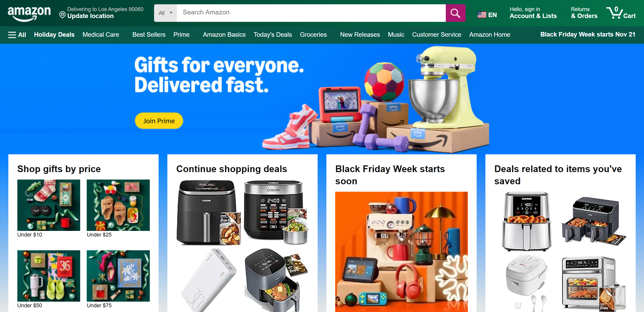Open the Under $25 gifts thumbnail

[118, 205]
